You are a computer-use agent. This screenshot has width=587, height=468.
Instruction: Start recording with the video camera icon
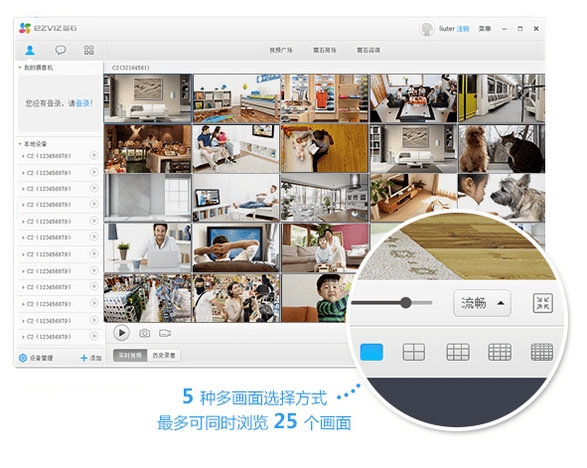165,333
